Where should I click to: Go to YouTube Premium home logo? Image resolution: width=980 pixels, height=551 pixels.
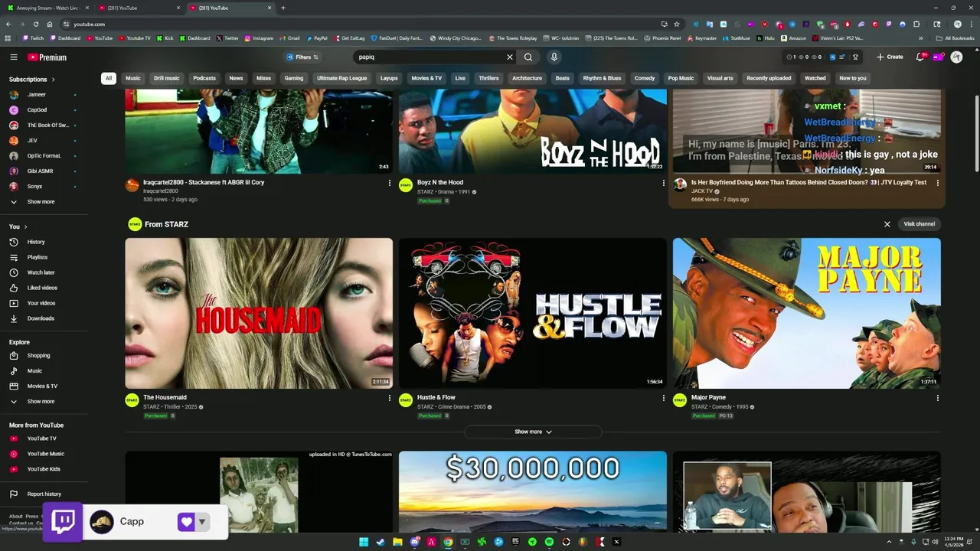coord(47,57)
